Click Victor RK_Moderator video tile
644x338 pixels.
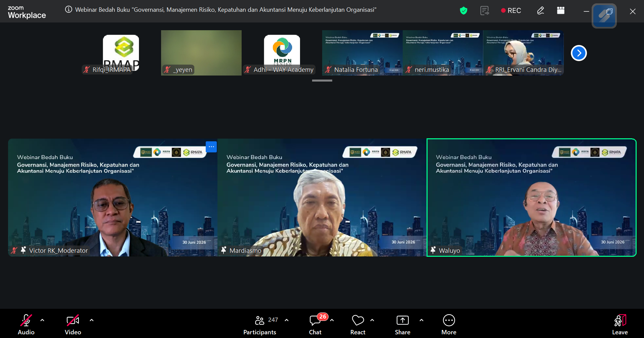pos(113,197)
